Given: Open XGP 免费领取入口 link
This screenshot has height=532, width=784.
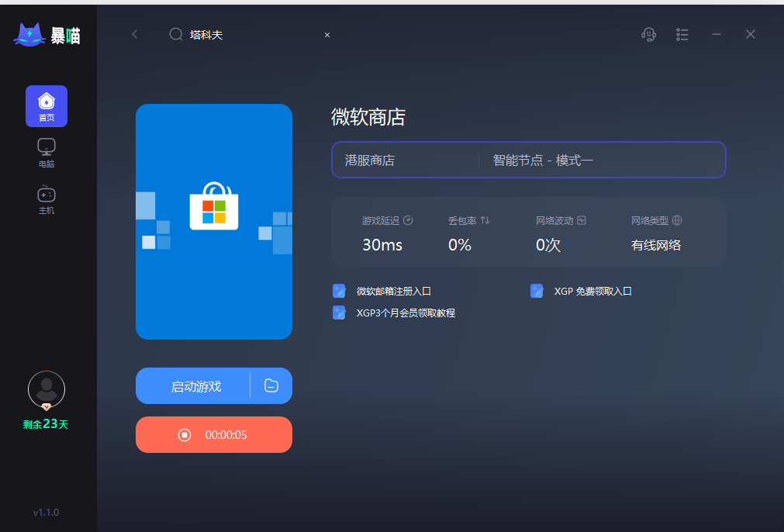Looking at the screenshot, I should [x=593, y=291].
